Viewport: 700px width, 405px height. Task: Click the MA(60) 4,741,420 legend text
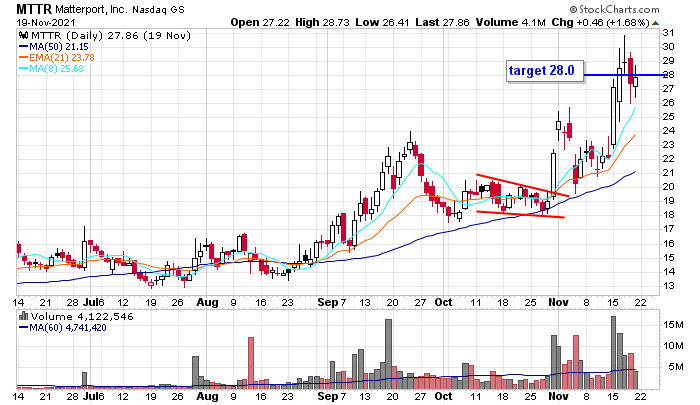click(68, 327)
